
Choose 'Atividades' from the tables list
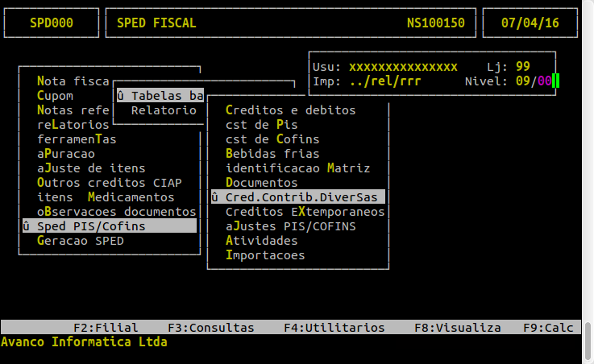[262, 241]
